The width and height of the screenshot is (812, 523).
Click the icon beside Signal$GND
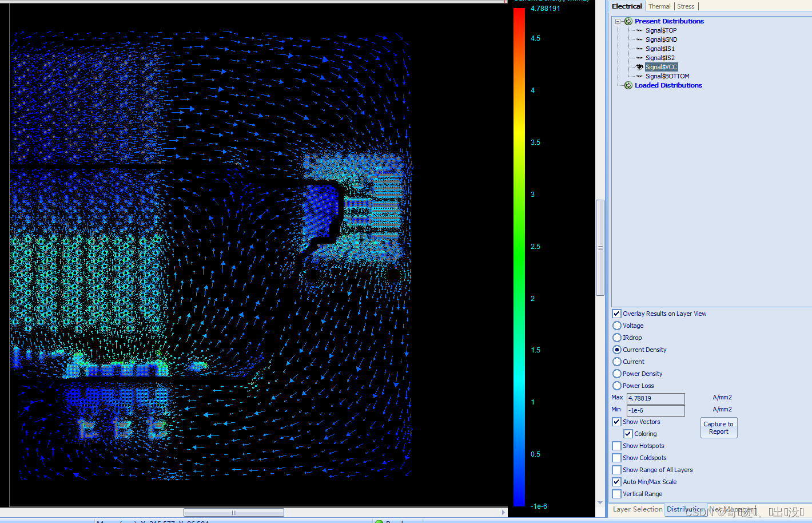coord(639,39)
